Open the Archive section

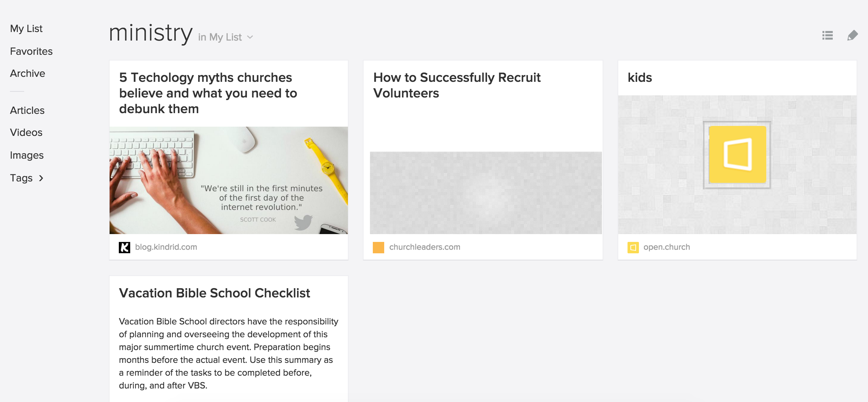[27, 73]
